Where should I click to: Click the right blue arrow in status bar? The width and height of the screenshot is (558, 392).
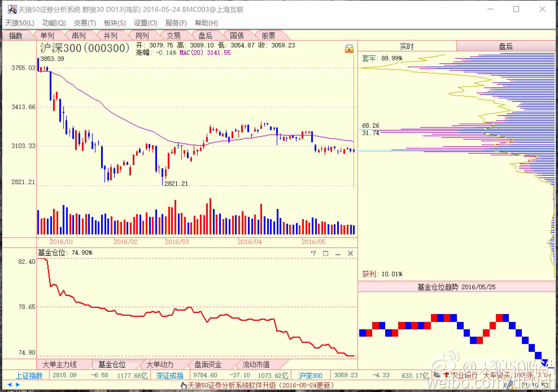pyautogui.click(x=18, y=384)
